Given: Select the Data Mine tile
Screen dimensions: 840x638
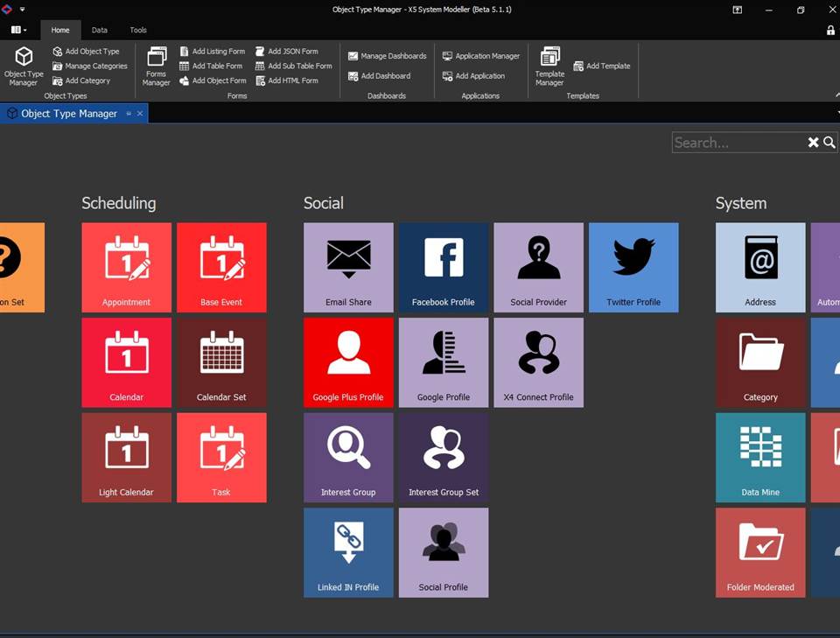Looking at the screenshot, I should coord(760,457).
